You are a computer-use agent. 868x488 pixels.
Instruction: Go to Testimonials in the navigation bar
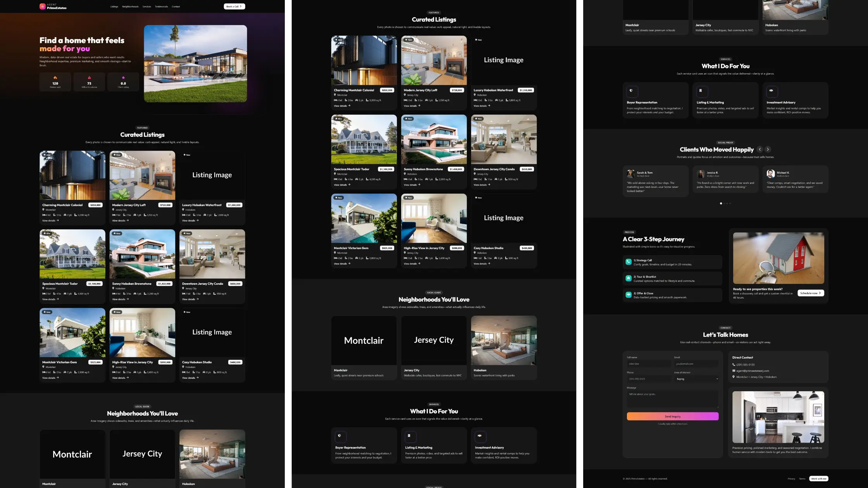pos(161,7)
